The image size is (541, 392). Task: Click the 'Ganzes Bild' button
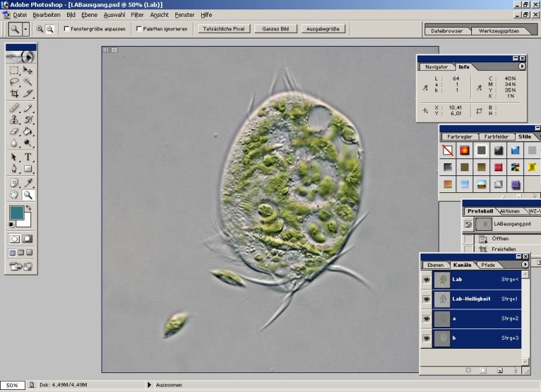pos(276,29)
